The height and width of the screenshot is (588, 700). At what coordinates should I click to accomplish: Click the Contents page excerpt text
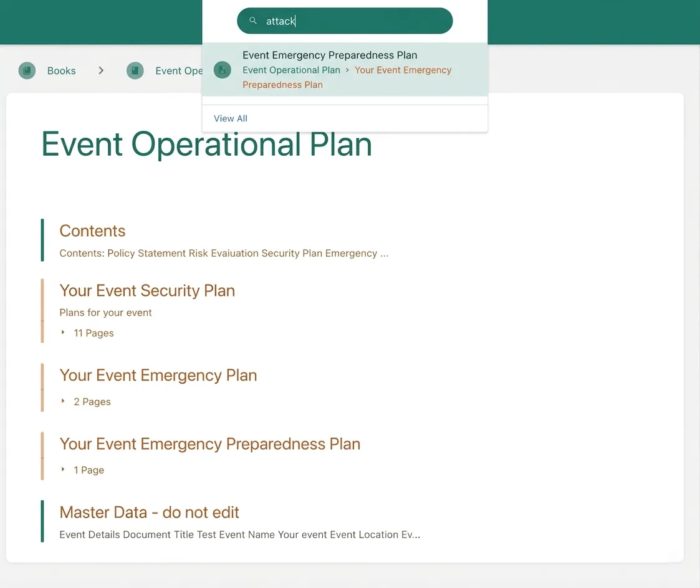click(224, 253)
